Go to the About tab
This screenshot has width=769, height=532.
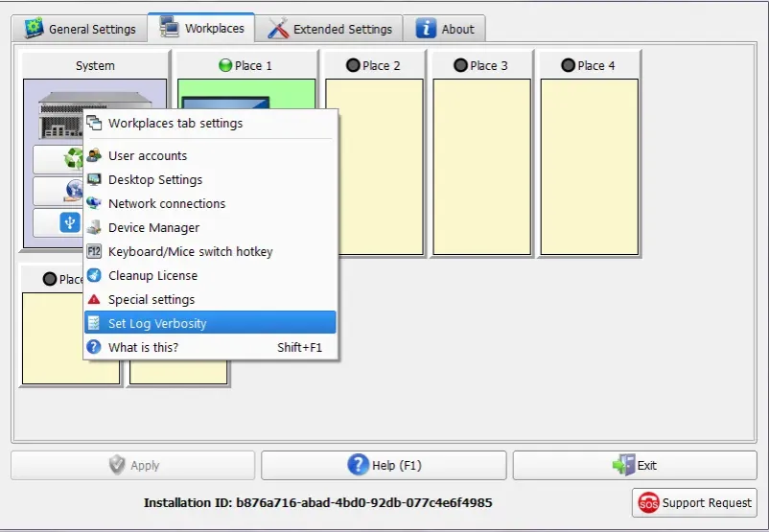pyautogui.click(x=445, y=29)
